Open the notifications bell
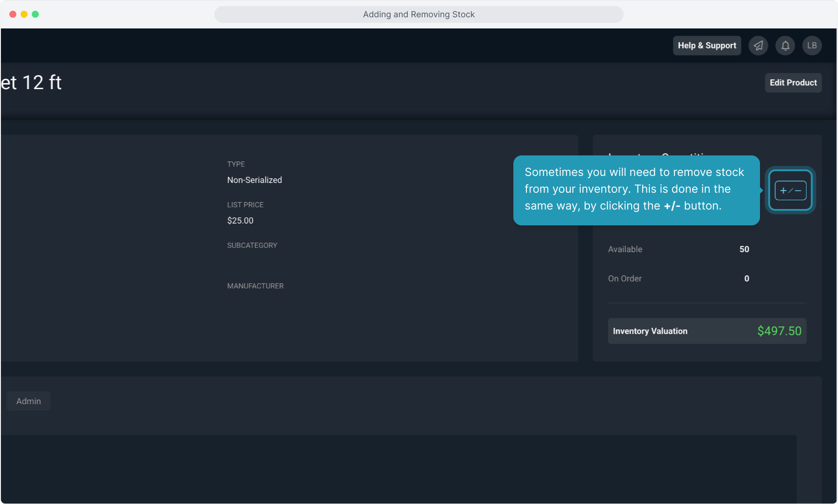 pyautogui.click(x=785, y=46)
